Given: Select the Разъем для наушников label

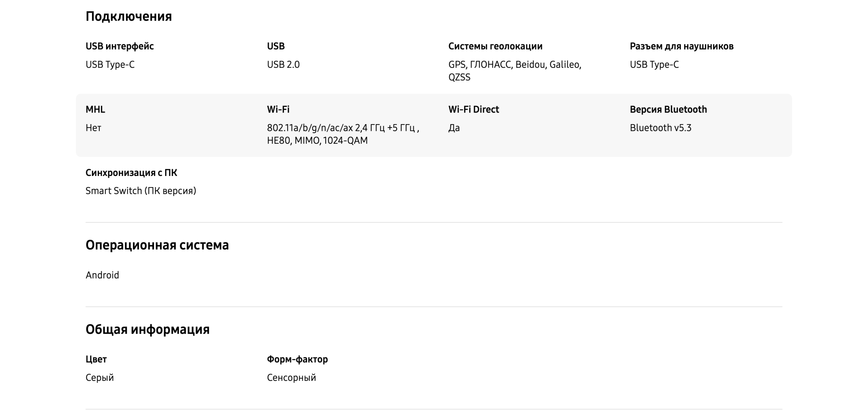Looking at the screenshot, I should point(682,46).
